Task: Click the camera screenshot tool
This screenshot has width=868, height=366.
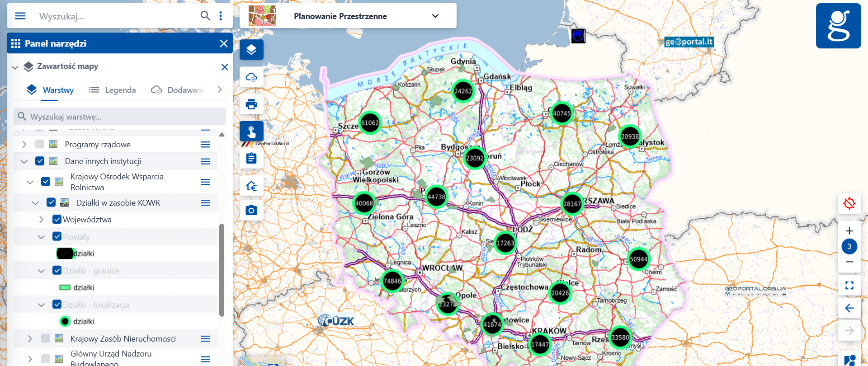Action: (x=251, y=210)
